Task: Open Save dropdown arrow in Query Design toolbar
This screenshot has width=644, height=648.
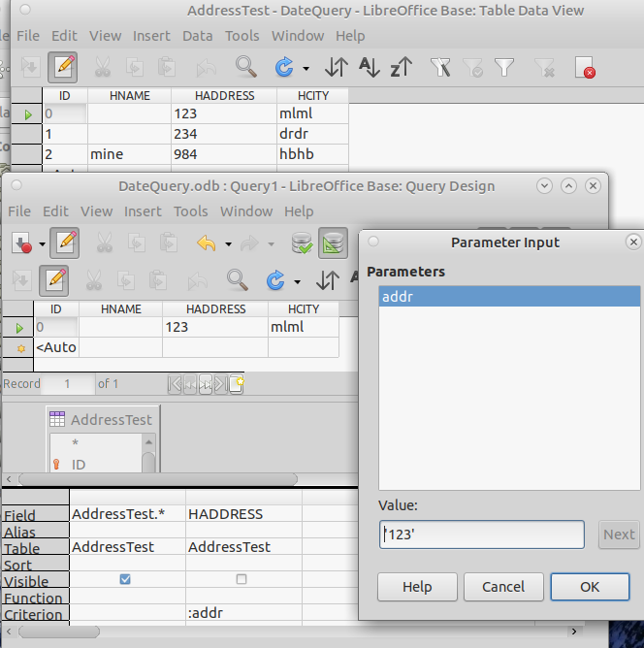Action: point(42,244)
